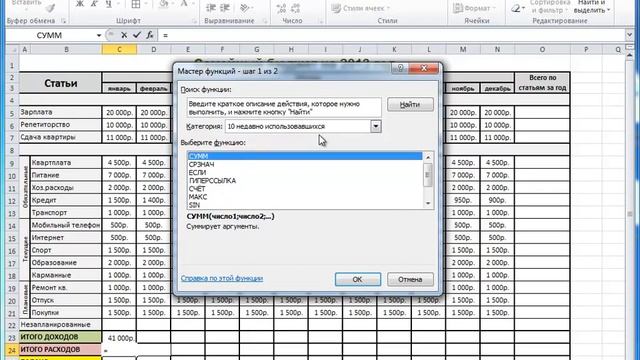Image resolution: width=640 pixels, height=360 pixels.
Task: Click OK in function wizard
Action: 358,280
